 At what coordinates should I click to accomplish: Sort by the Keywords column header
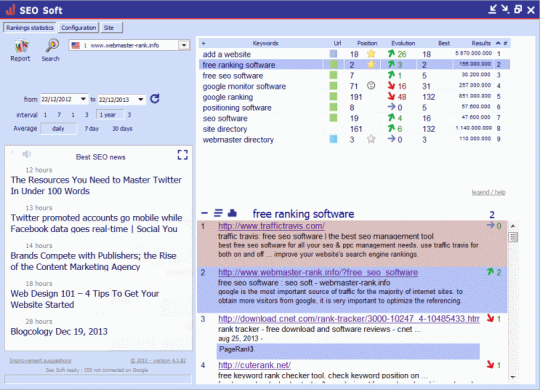[265, 43]
